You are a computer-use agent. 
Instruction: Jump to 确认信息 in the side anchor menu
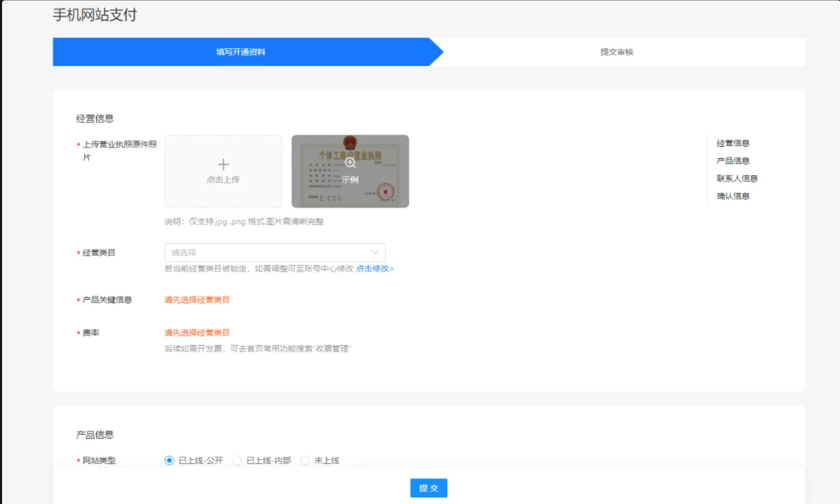click(733, 196)
